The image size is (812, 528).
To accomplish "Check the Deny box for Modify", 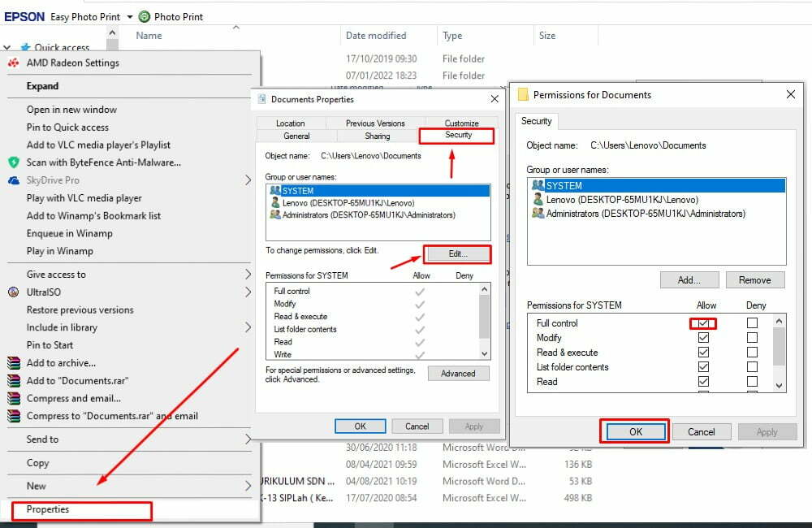I will pyautogui.click(x=752, y=338).
